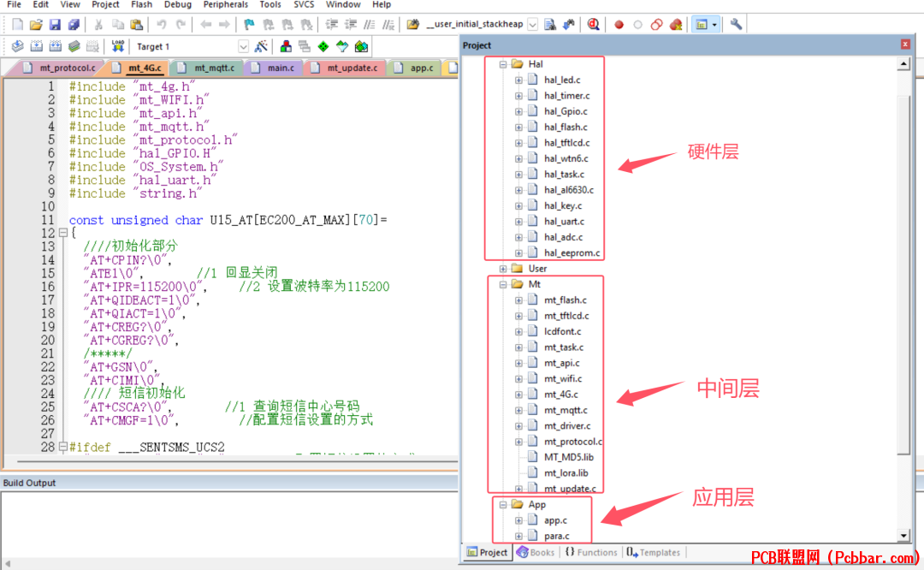Open Manage Run-Time Environment green icon
This screenshot has width=924, height=570.
click(323, 46)
